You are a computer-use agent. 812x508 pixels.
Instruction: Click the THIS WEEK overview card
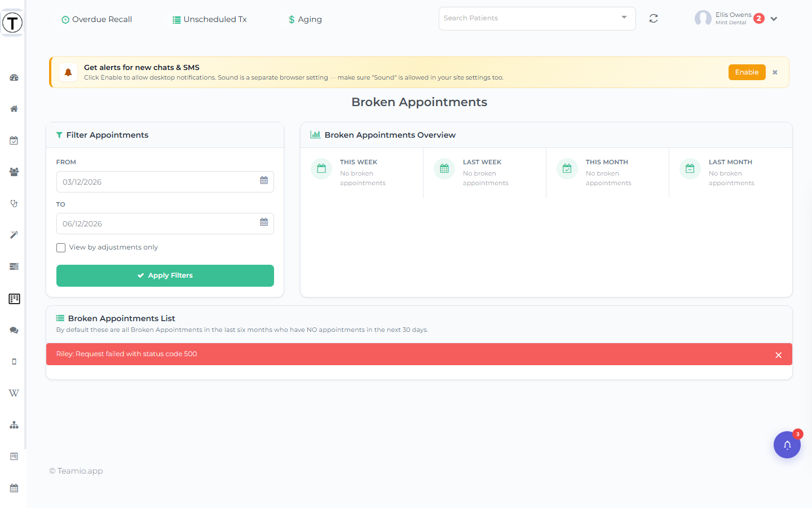pyautogui.click(x=361, y=173)
